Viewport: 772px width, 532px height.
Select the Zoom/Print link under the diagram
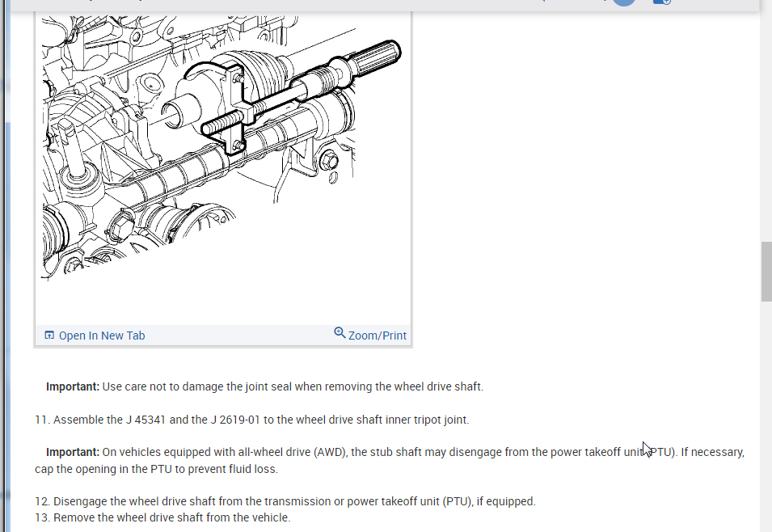[x=378, y=336]
